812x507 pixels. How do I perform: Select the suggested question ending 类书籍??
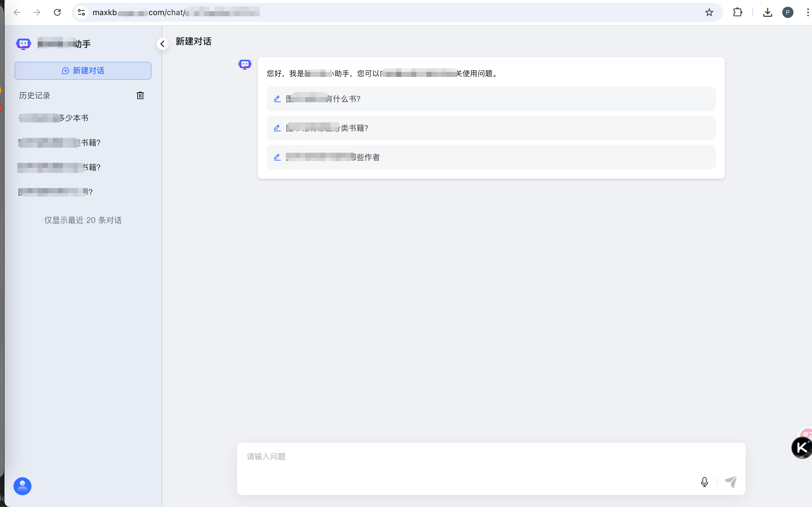491,128
